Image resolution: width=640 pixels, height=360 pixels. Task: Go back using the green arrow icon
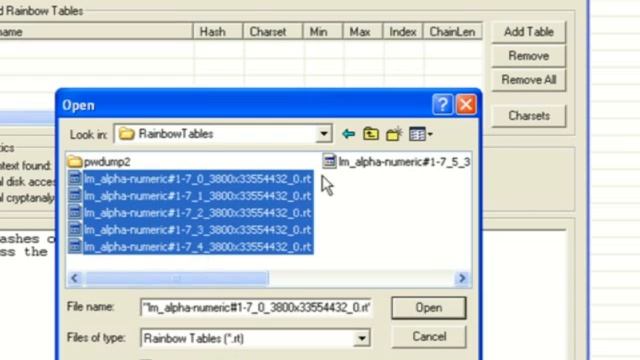pyautogui.click(x=348, y=134)
